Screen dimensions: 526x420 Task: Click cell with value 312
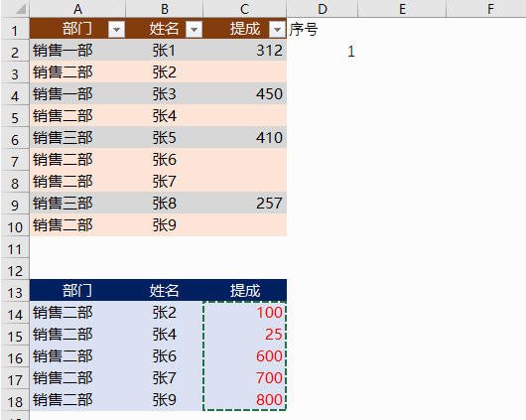(245, 51)
